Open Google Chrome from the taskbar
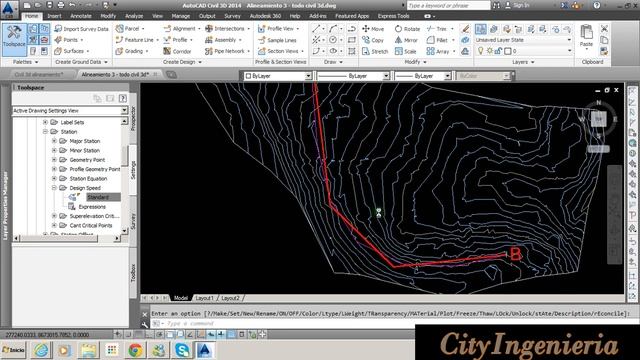 point(135,350)
